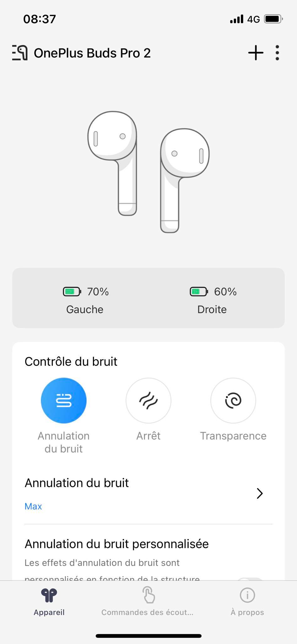Select the Annulation du bruit mode icon
The image size is (297, 644).
[64, 400]
